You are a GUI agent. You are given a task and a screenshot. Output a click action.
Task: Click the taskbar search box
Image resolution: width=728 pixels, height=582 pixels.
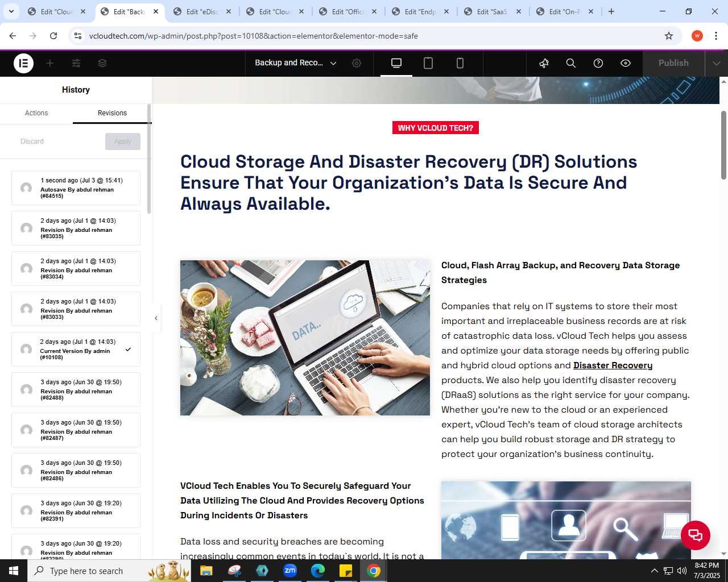109,571
